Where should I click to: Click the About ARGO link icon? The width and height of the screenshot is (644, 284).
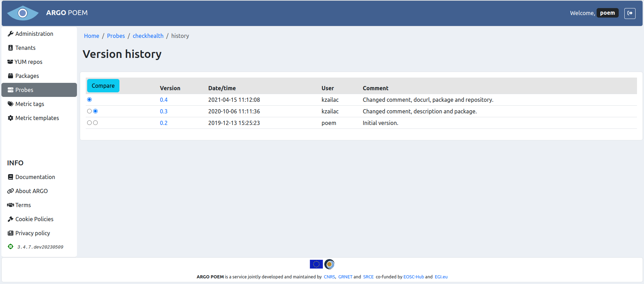click(x=11, y=191)
